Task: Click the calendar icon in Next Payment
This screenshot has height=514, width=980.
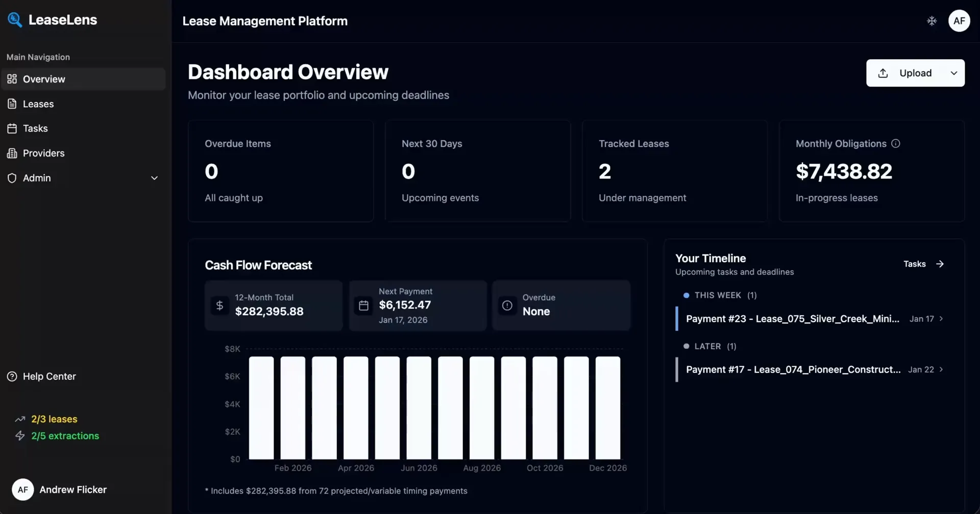Action: pos(363,305)
